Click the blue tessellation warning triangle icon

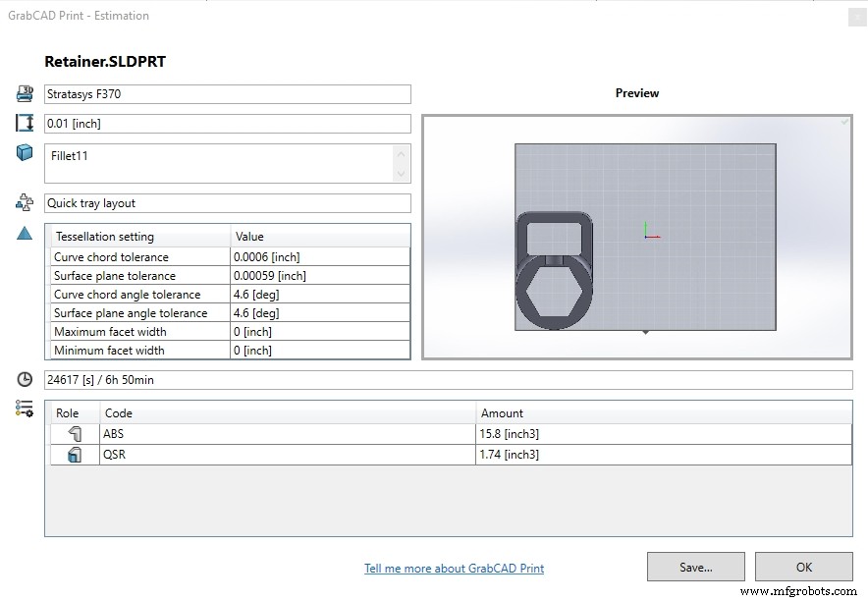tap(24, 234)
